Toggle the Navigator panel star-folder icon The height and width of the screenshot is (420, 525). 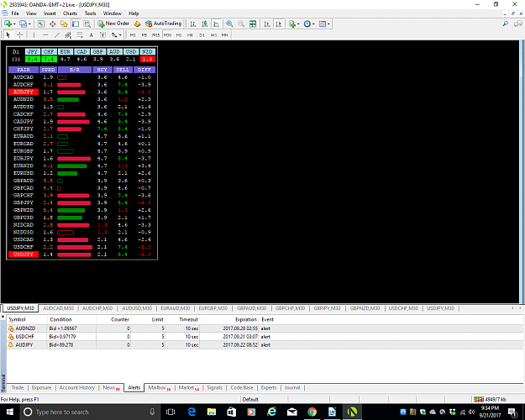pos(64,24)
